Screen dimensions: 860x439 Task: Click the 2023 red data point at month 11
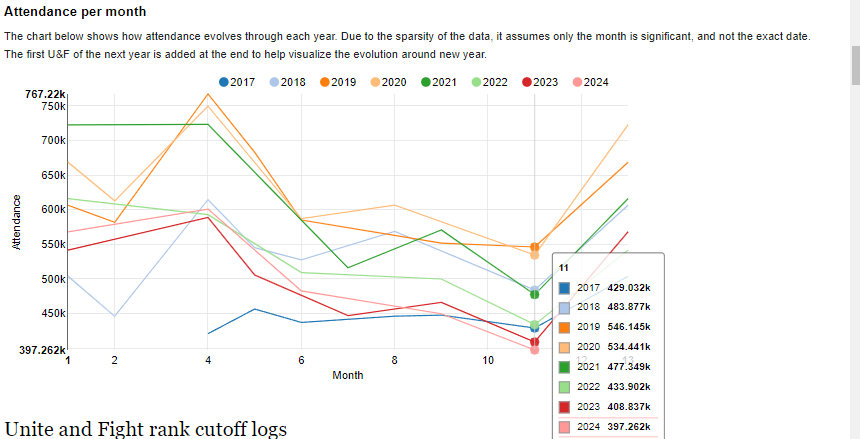(535, 342)
